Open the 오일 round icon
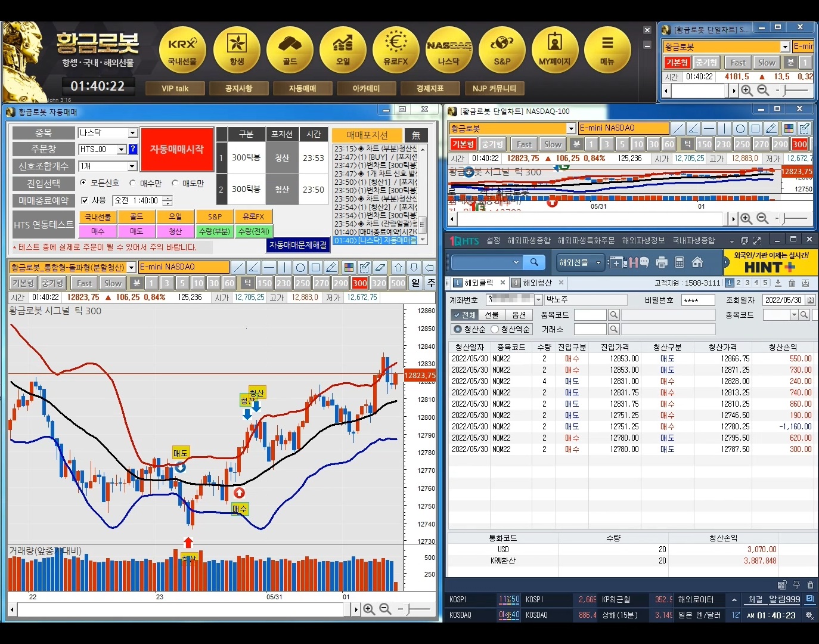 coord(343,50)
